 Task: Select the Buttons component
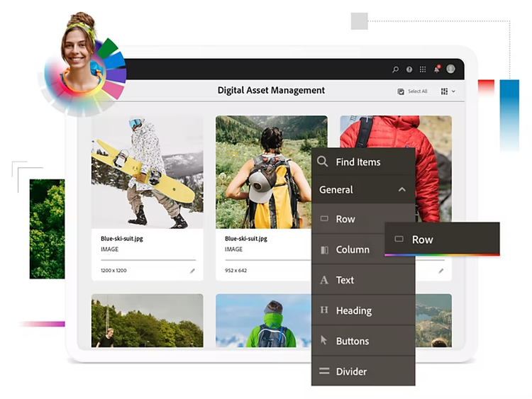pyautogui.click(x=352, y=341)
